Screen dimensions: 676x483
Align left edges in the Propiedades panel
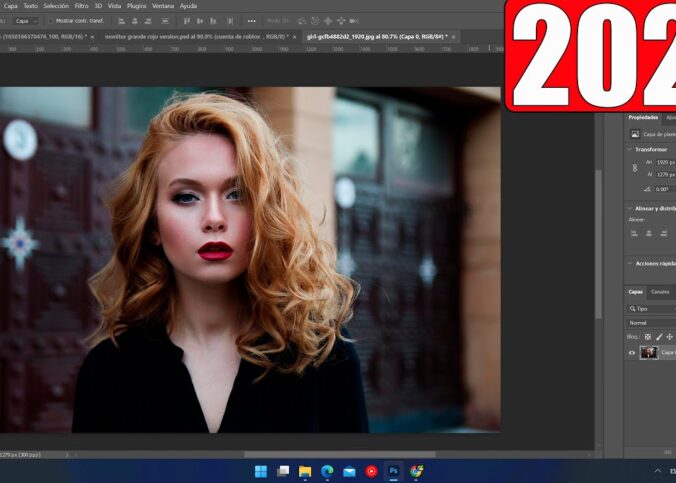pyautogui.click(x=634, y=233)
